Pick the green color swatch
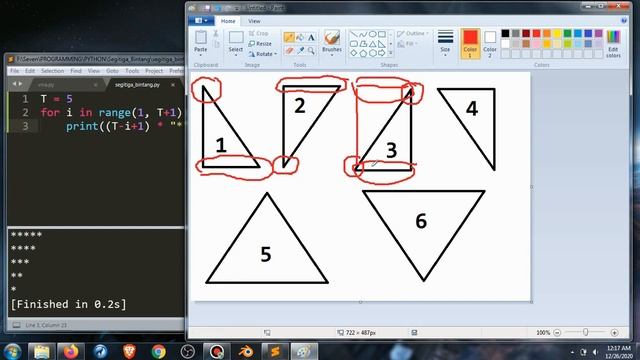The image size is (640, 360). tap(567, 33)
